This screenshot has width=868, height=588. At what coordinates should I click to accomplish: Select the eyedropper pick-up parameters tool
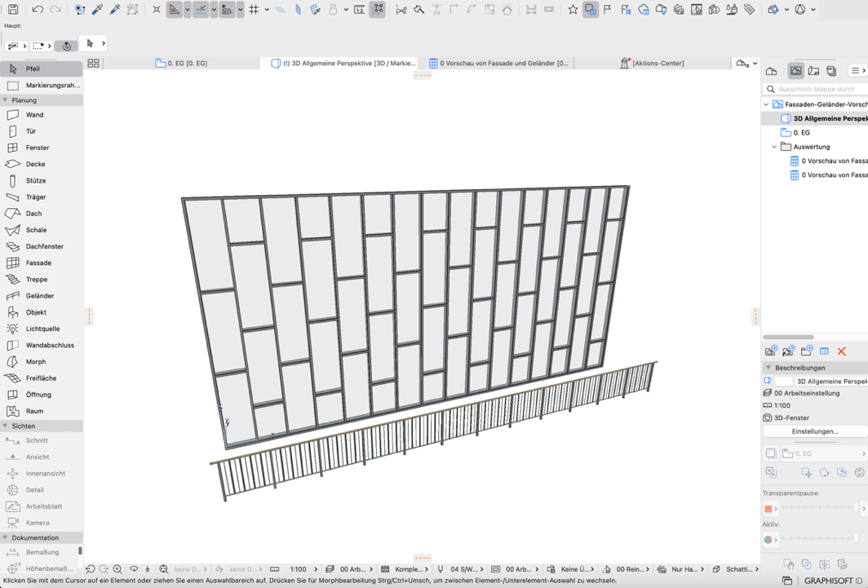[x=97, y=10]
